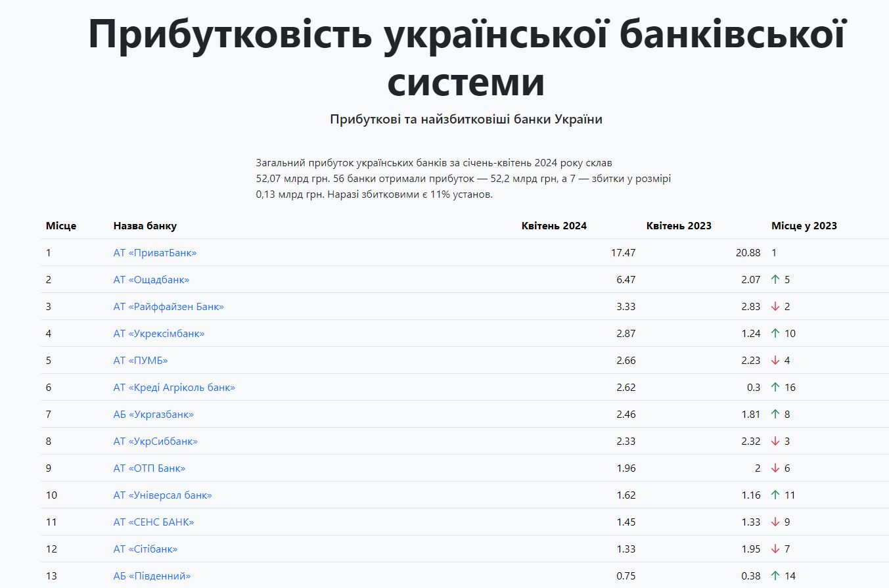Visit the АБ «Укргазбанк» link
This screenshot has height=588, width=889.
153,415
